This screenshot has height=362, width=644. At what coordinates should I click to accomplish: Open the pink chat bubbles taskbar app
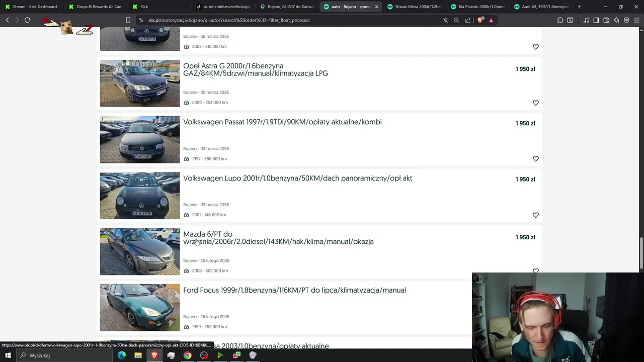tap(236, 355)
